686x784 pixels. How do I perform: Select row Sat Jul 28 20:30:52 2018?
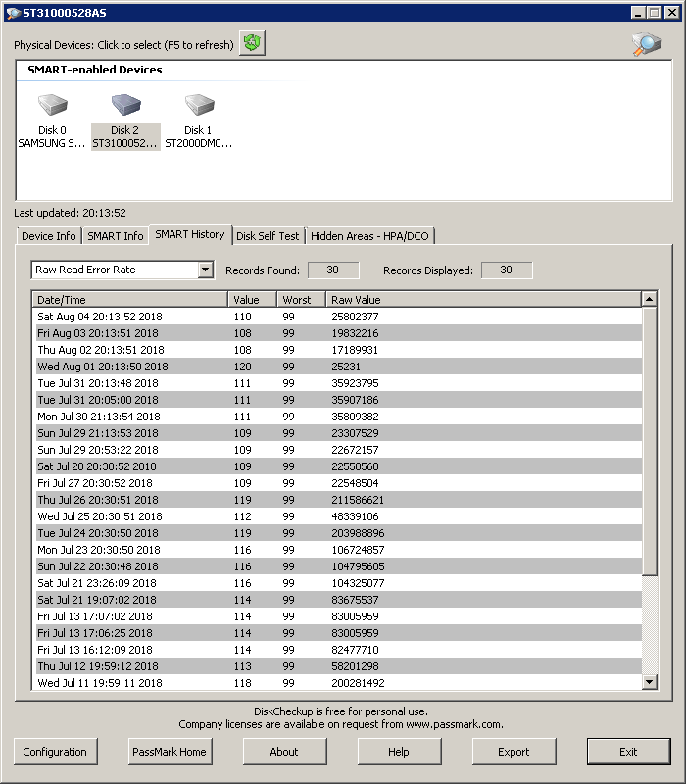point(337,466)
